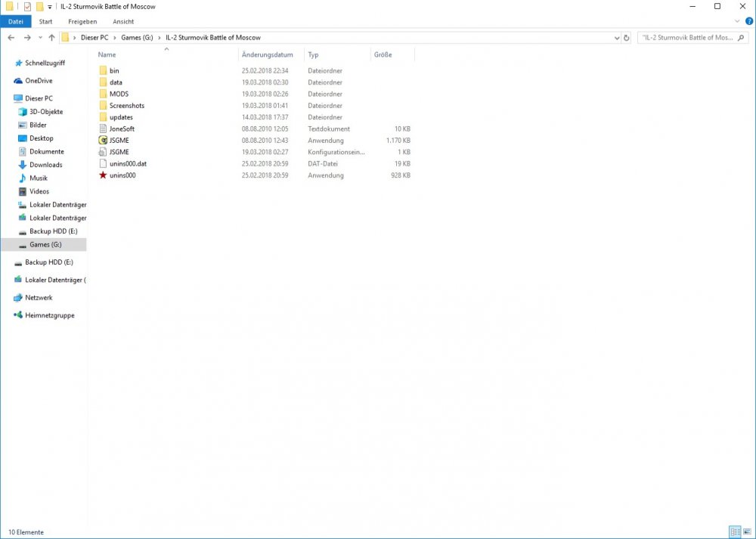Switch to details view layout icon
Image resolution: width=756 pixels, height=539 pixels.
(735, 531)
